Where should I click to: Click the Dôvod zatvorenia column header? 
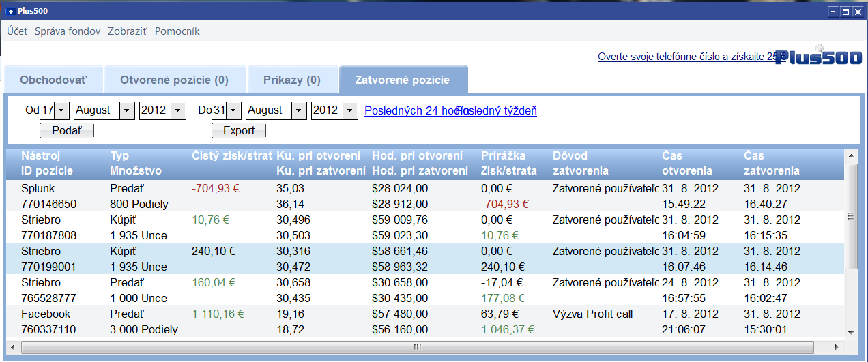point(580,164)
